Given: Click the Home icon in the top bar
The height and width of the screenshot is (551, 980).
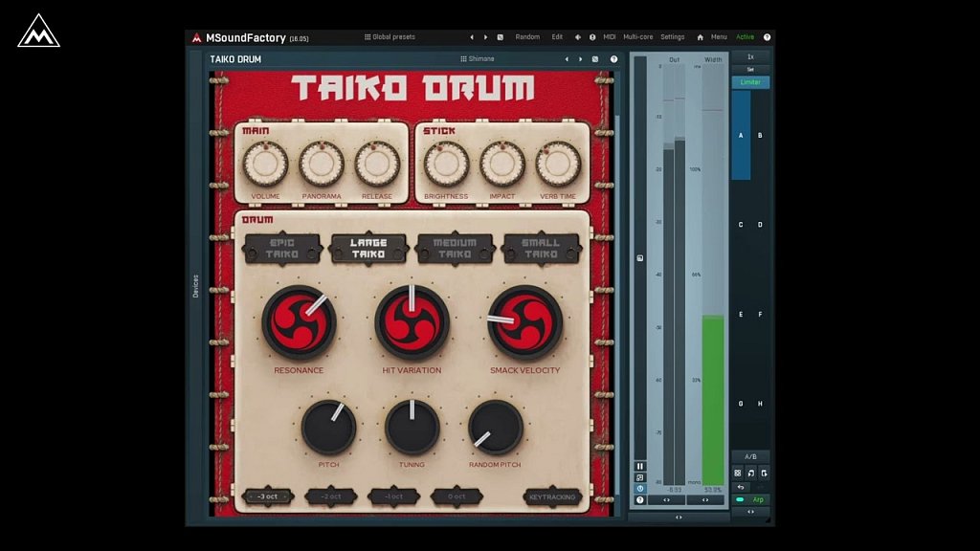Looking at the screenshot, I should click(x=700, y=37).
